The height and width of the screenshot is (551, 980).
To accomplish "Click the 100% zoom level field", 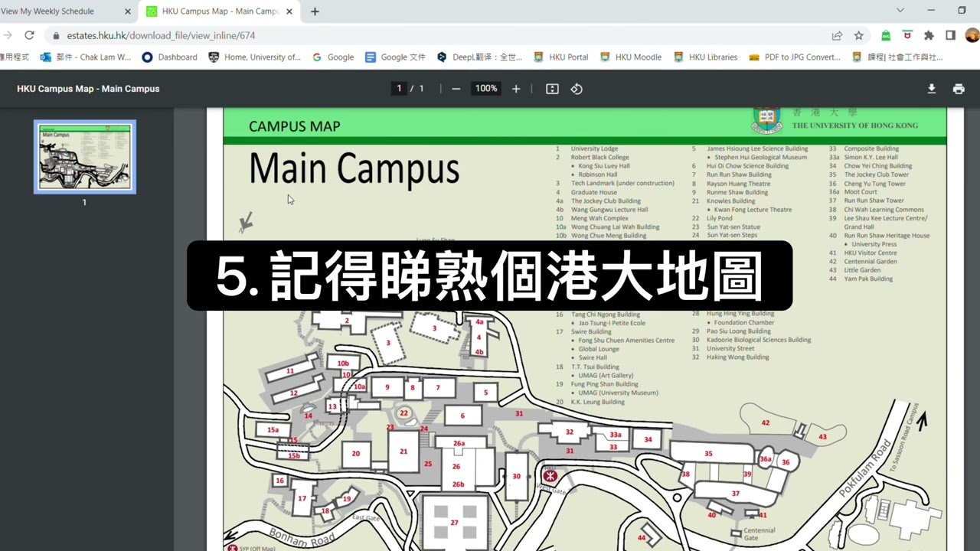I will click(x=486, y=89).
